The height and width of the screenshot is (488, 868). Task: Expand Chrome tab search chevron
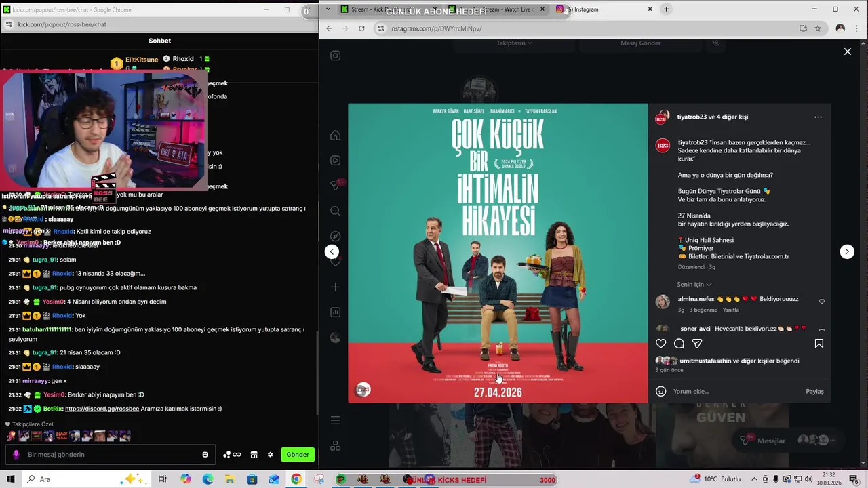point(328,9)
